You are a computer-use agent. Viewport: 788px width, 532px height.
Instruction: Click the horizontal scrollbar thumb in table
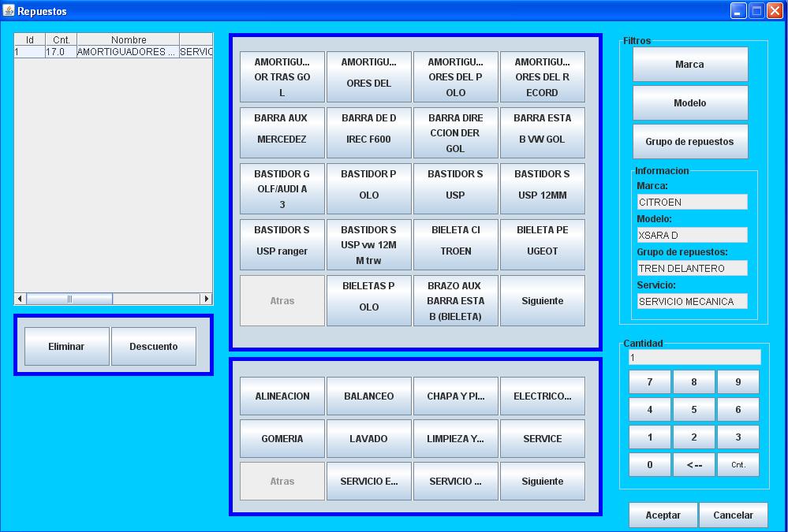tap(69, 299)
